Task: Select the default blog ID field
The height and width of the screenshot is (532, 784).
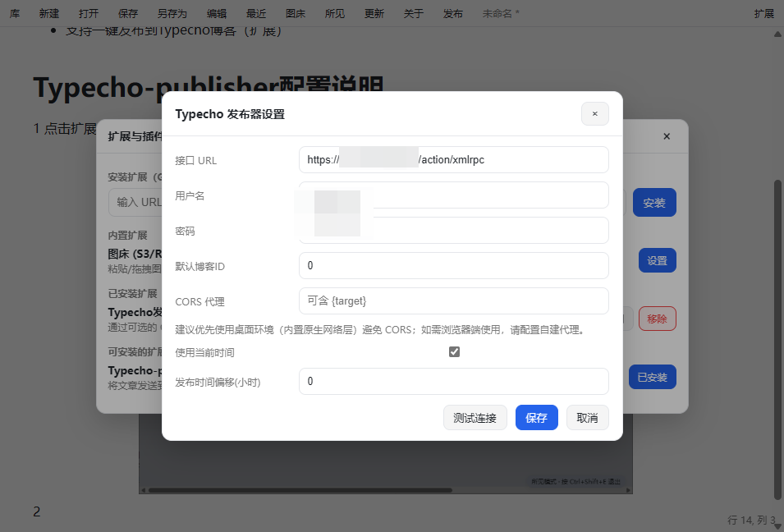Action: [x=453, y=266]
